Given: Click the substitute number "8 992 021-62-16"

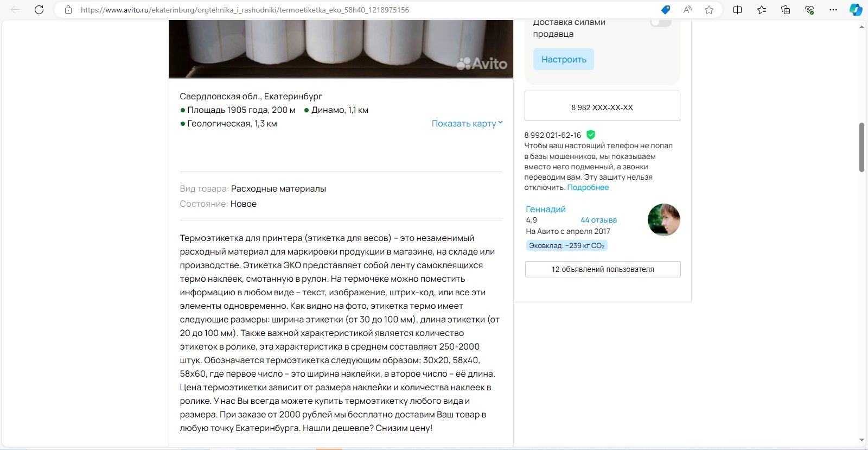Looking at the screenshot, I should point(552,135).
